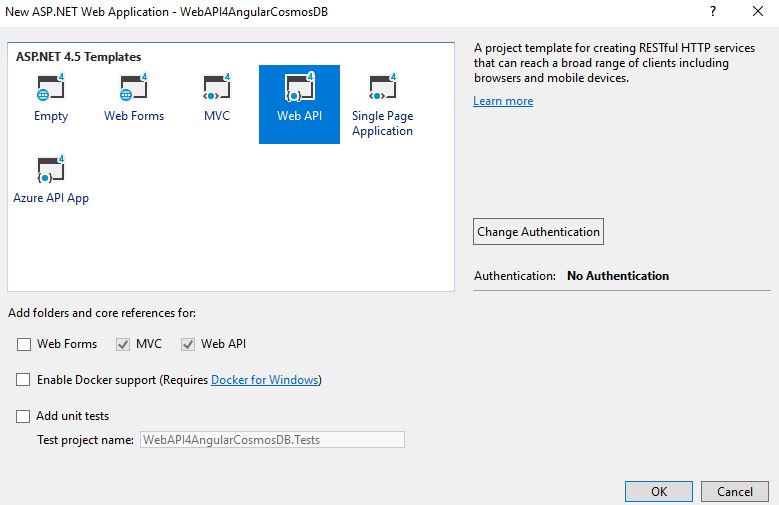The image size is (779, 505).
Task: Choose the Web Forms template icon
Action: coord(134,87)
